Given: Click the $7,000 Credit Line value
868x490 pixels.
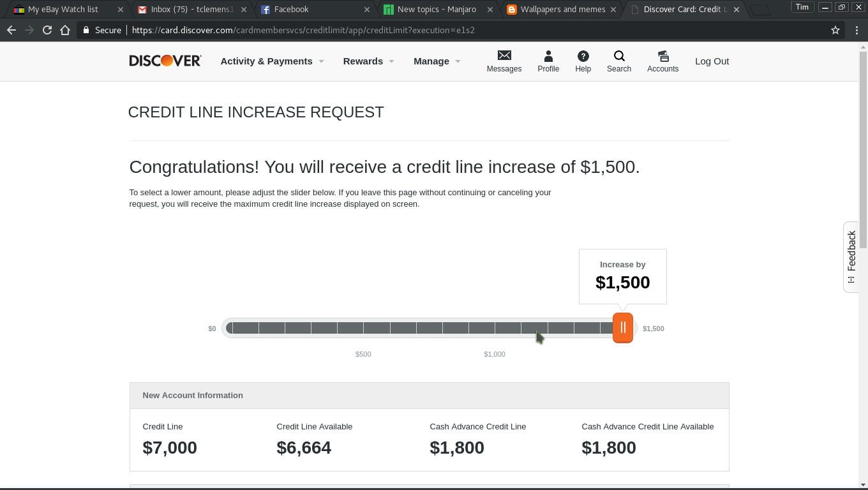Looking at the screenshot, I should (x=170, y=448).
